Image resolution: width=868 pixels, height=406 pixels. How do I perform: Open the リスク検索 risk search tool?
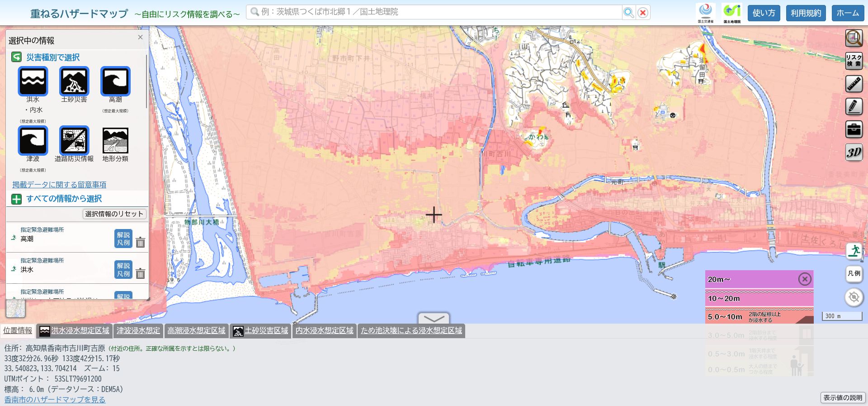[x=854, y=61]
